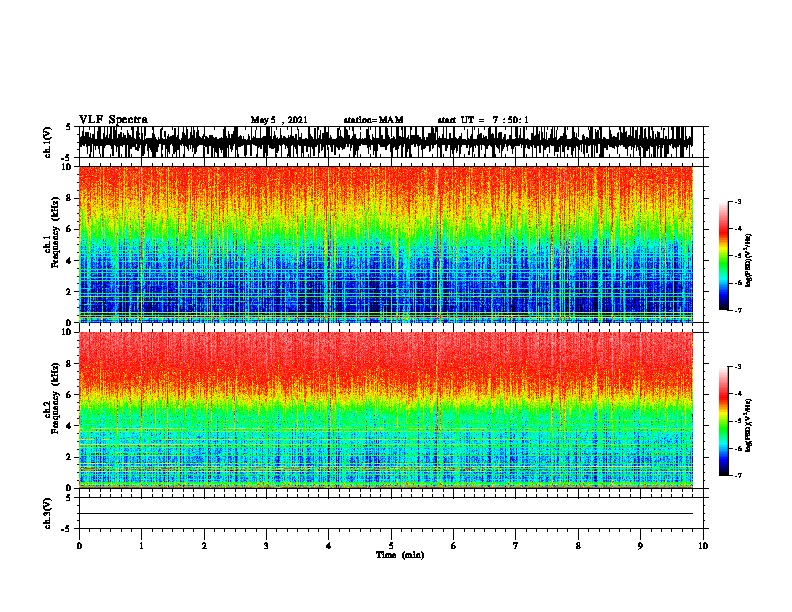Click the time axis tick label "3"

266,545
